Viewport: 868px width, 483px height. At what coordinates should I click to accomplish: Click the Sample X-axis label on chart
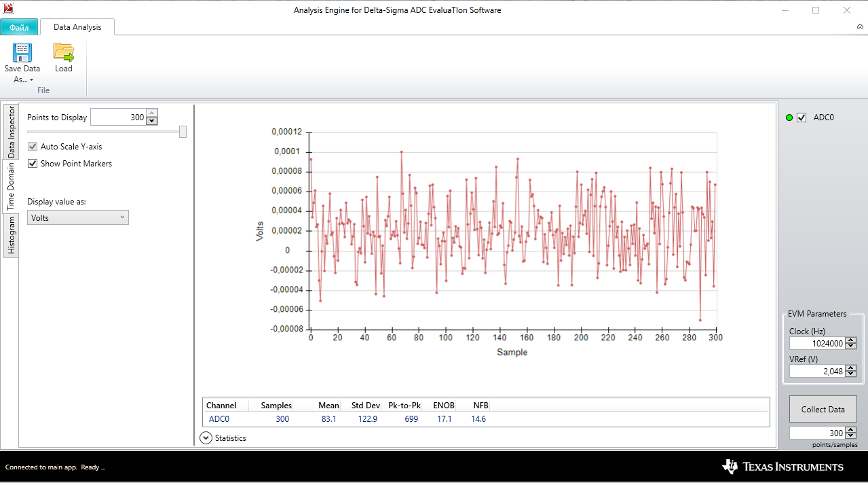tap(512, 353)
